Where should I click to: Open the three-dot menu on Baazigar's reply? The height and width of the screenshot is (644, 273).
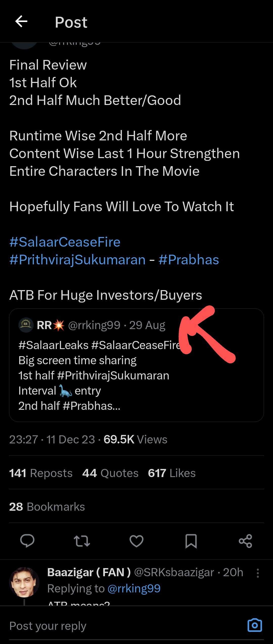tap(258, 573)
